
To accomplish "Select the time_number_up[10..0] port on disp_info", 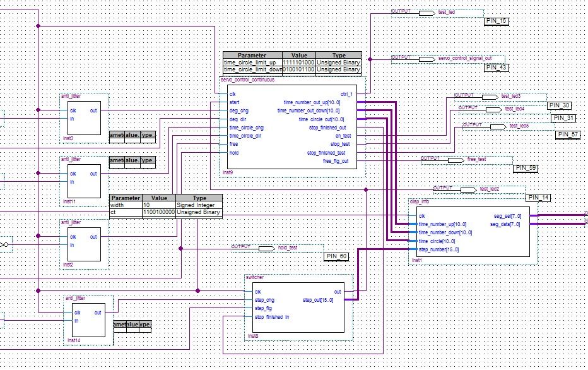I will pyautogui.click(x=442, y=224).
